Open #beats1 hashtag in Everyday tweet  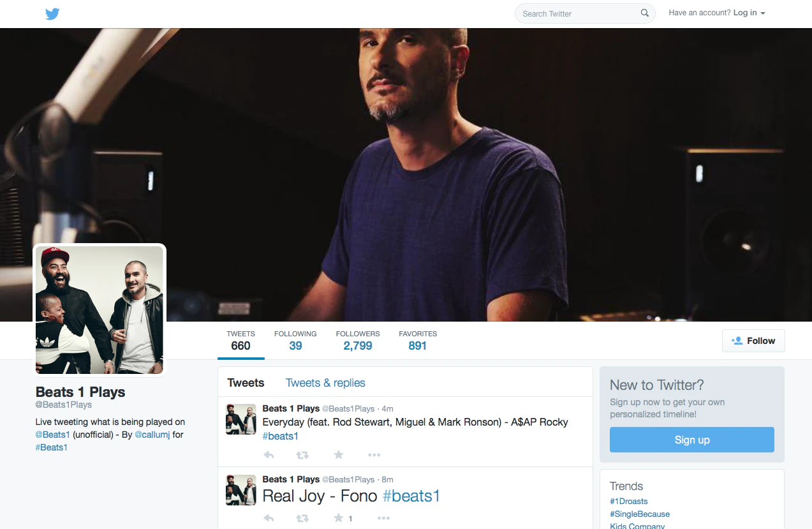[280, 436]
